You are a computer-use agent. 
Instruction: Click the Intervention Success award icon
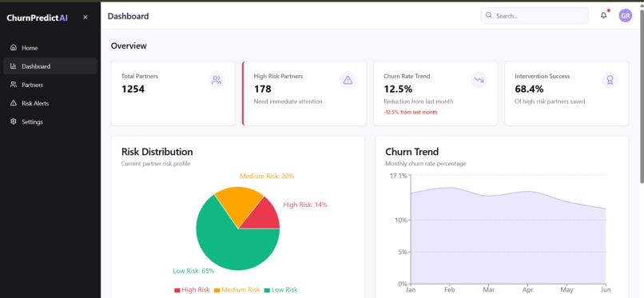tap(610, 80)
